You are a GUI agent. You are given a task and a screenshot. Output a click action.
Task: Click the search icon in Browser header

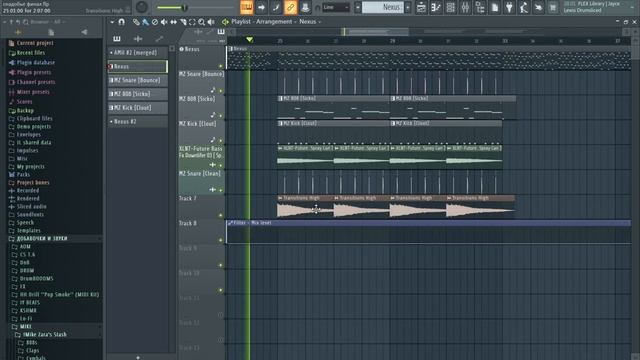click(x=26, y=22)
